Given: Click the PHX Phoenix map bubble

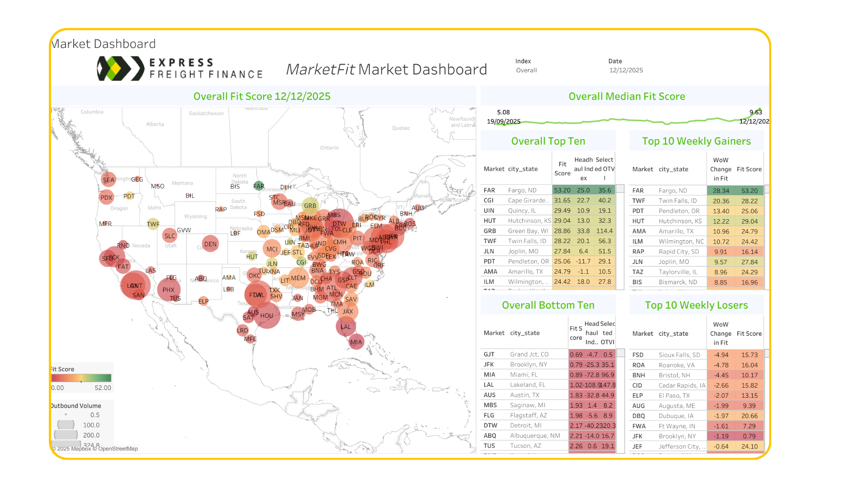Looking at the screenshot, I should 169,290.
